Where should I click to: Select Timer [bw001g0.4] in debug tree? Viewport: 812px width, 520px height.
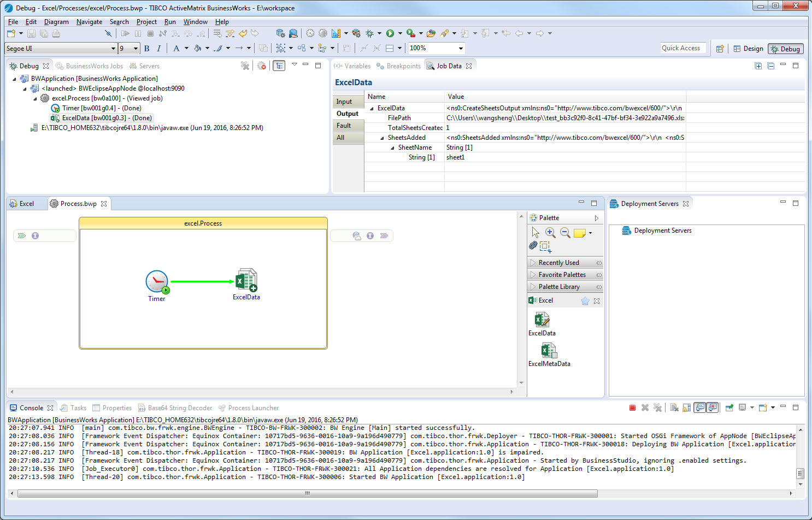[x=96, y=108]
